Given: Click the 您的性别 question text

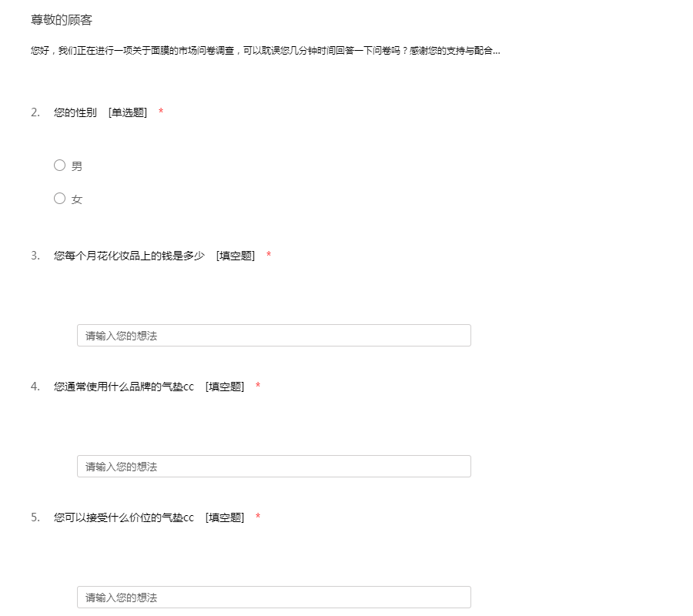Looking at the screenshot, I should [75, 112].
